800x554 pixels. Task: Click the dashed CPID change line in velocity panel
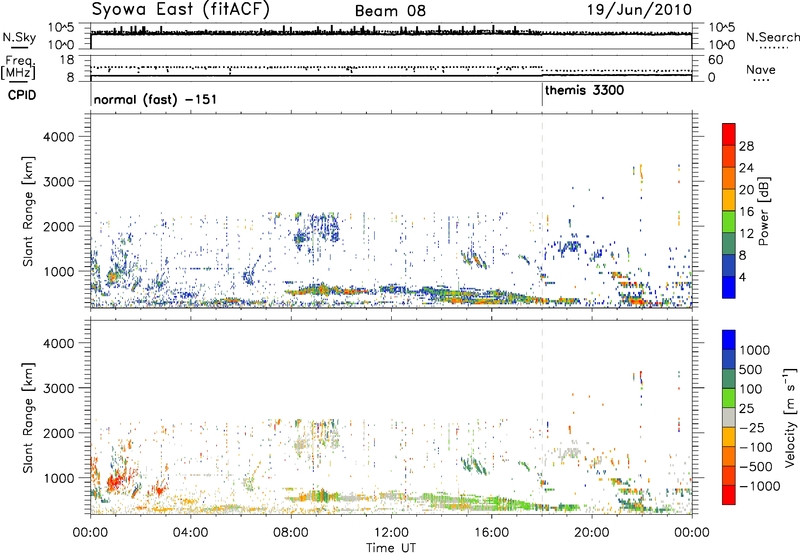pos(542,417)
